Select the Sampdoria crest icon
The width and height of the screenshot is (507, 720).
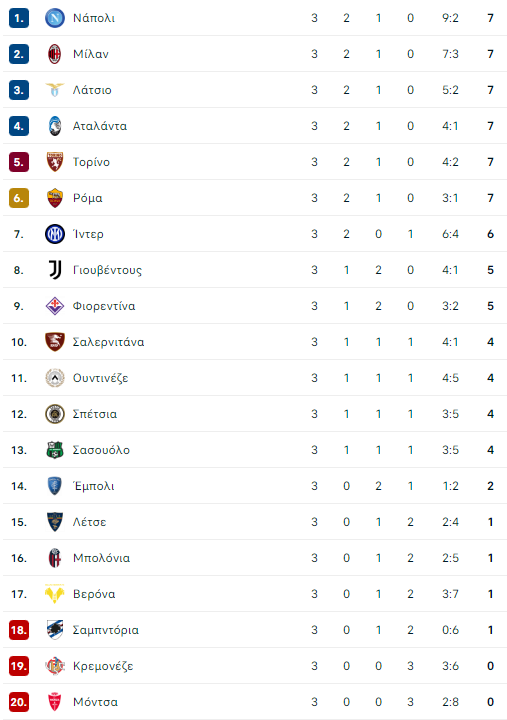[x=55, y=630]
